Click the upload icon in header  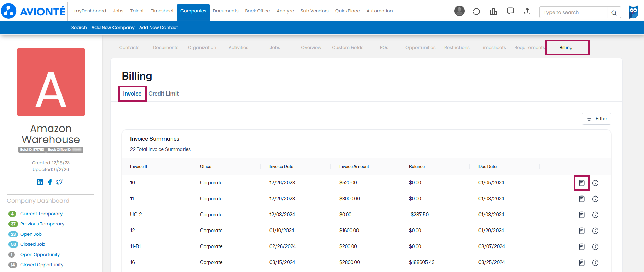pos(527,11)
